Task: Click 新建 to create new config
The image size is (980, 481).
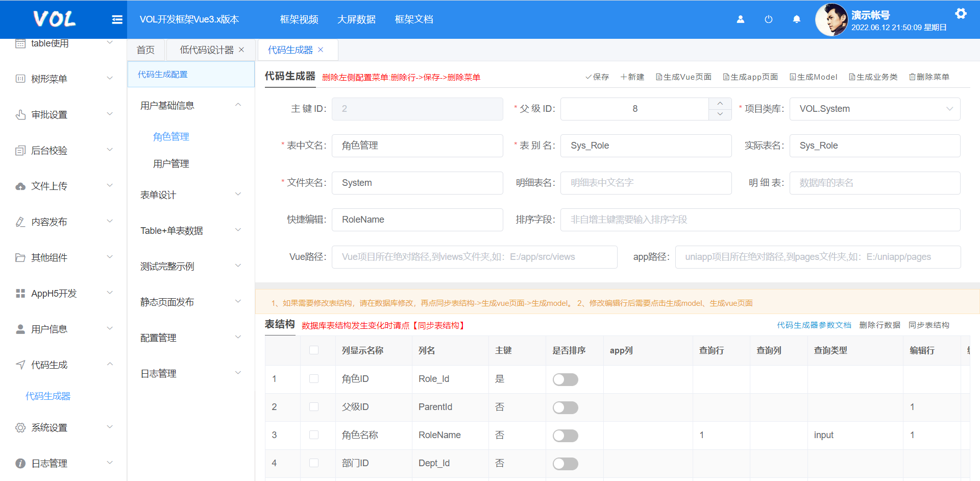Action: pyautogui.click(x=632, y=77)
